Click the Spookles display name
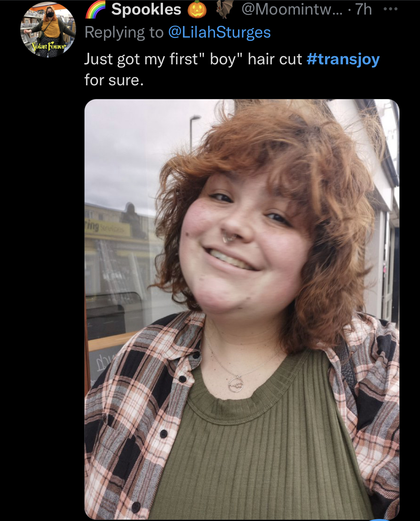 [x=146, y=9]
